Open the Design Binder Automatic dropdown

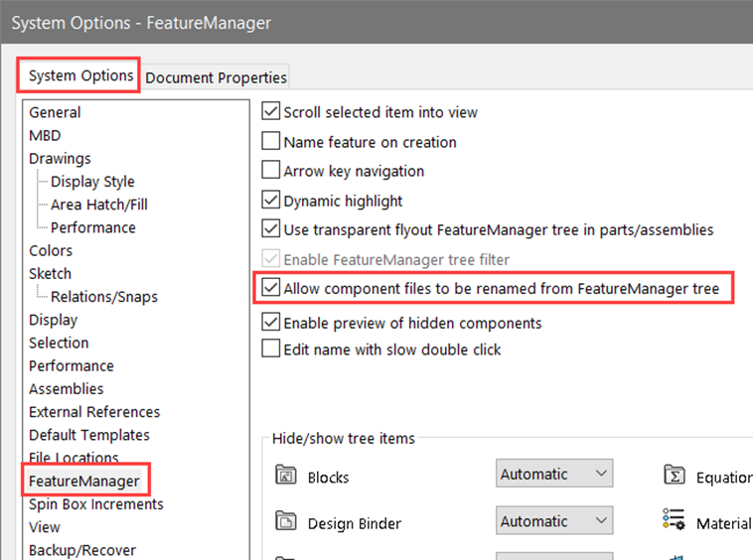pos(554,520)
